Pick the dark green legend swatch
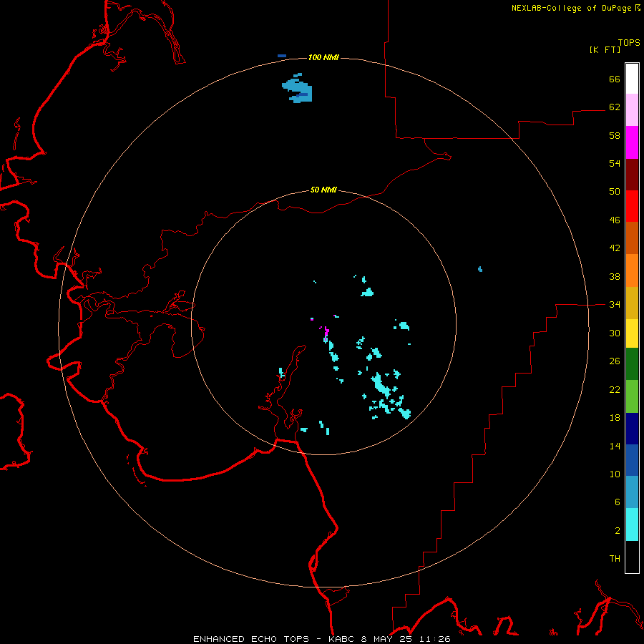The height and width of the screenshot is (644, 644). click(632, 364)
